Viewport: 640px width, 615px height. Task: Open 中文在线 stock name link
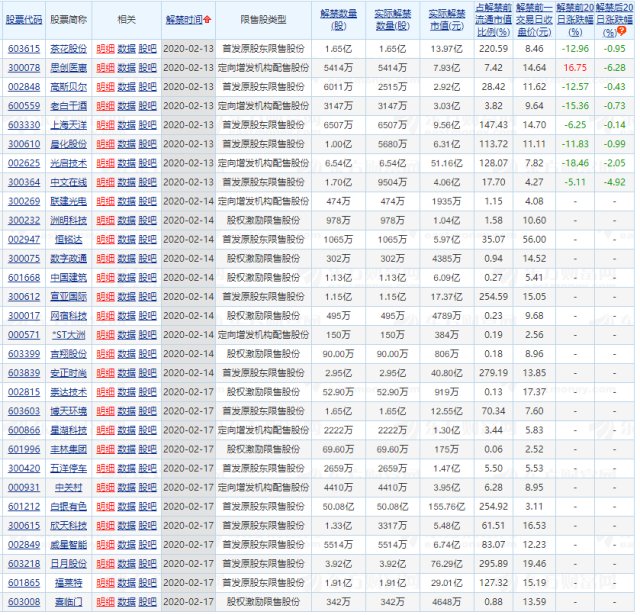pyautogui.click(x=69, y=182)
